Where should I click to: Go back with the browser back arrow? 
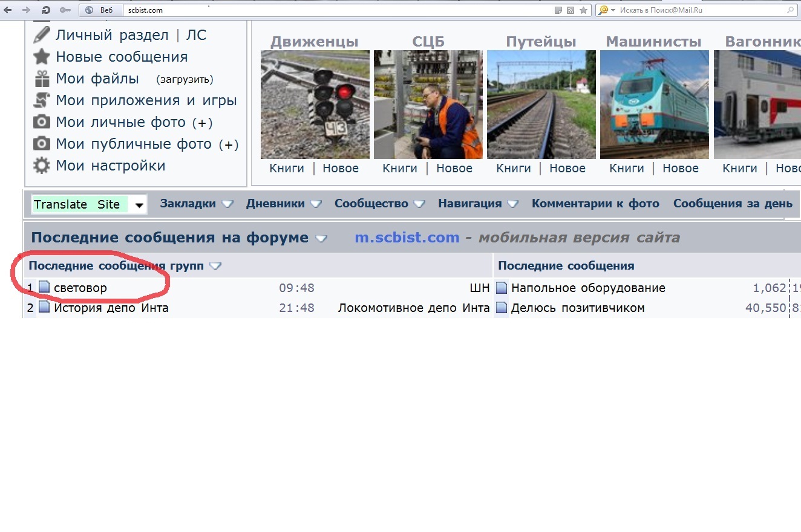[8, 10]
